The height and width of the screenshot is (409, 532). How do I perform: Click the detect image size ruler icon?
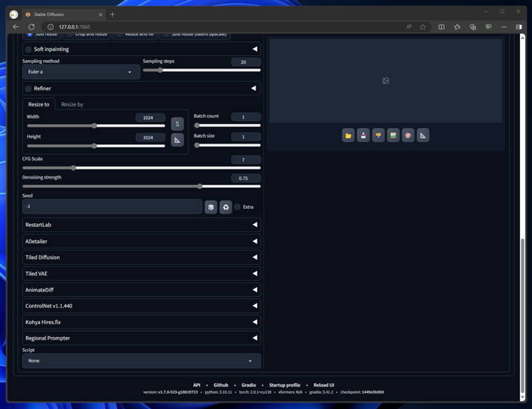tap(177, 140)
